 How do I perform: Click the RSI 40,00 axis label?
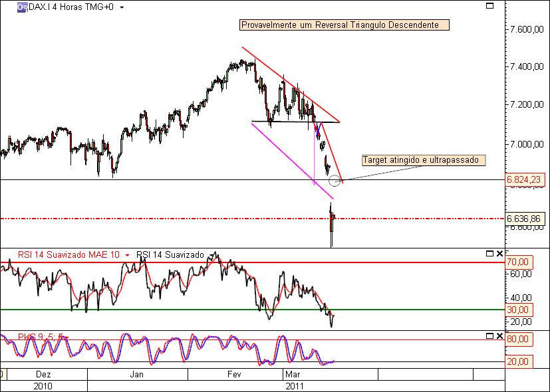pos(521,298)
